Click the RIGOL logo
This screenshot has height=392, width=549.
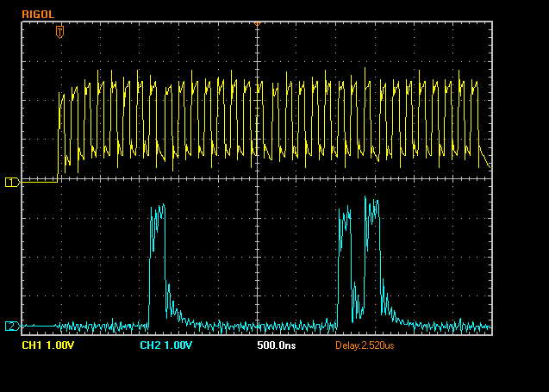38,15
